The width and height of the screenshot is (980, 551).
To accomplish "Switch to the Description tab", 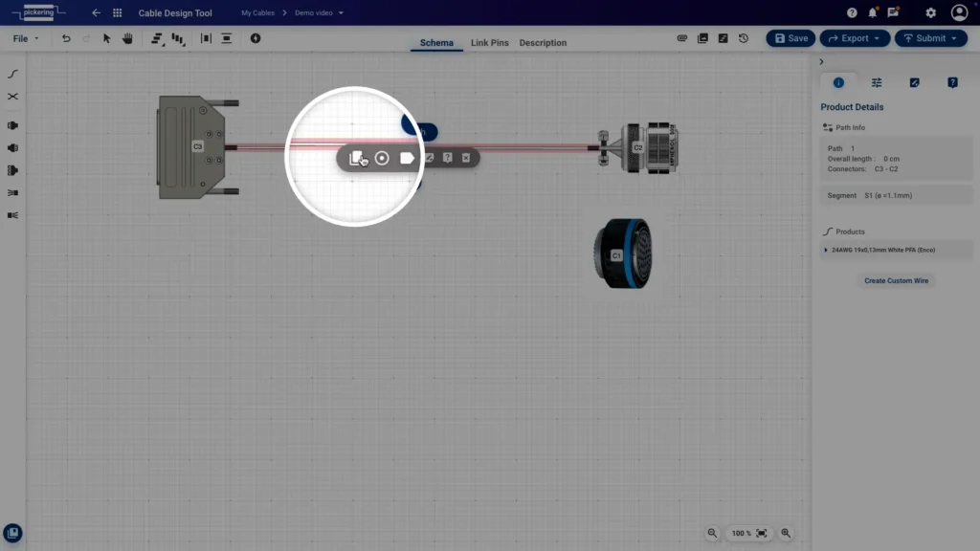I will click(543, 42).
